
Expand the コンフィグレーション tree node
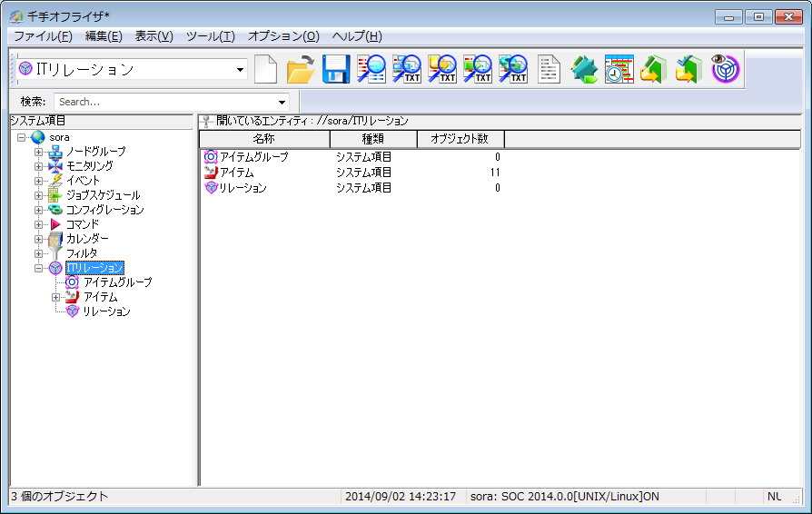pos(38,210)
